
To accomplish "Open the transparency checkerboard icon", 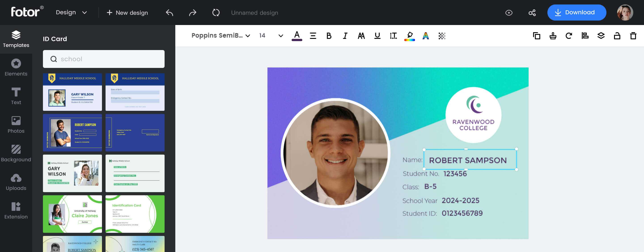I will (442, 36).
